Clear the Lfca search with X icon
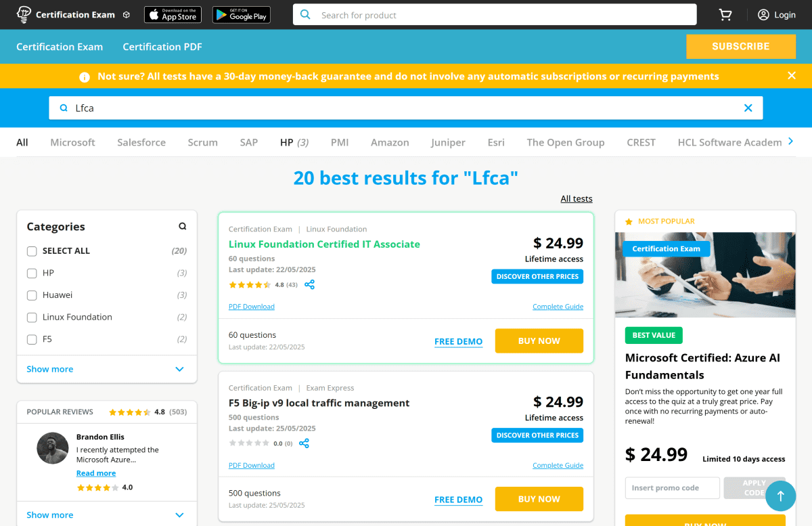 point(748,108)
